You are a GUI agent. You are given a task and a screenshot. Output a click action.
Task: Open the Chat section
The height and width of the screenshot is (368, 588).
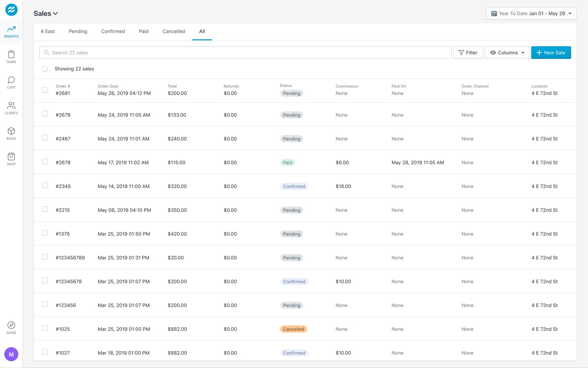(11, 83)
